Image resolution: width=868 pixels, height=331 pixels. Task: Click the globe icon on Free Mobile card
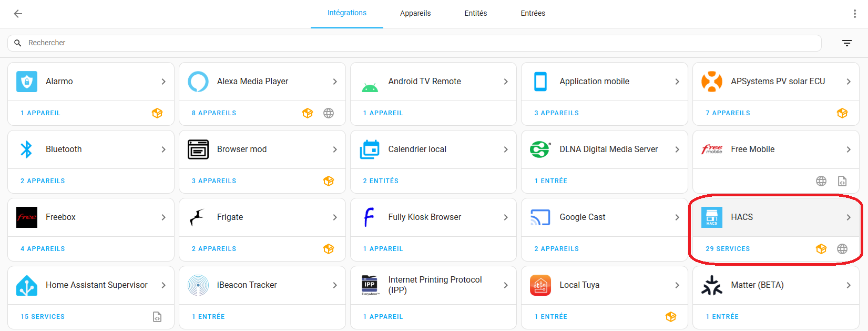pos(821,181)
